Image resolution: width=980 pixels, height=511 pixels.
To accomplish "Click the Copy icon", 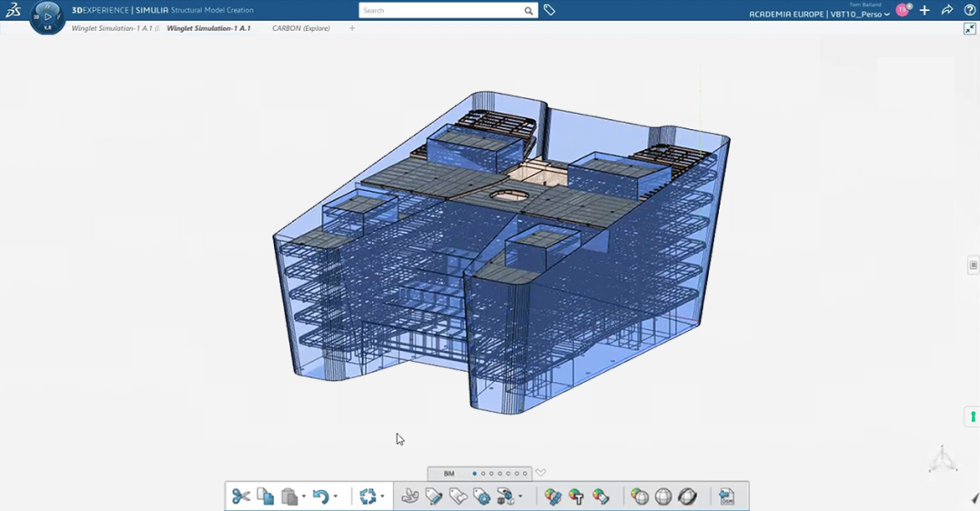I will click(x=266, y=496).
